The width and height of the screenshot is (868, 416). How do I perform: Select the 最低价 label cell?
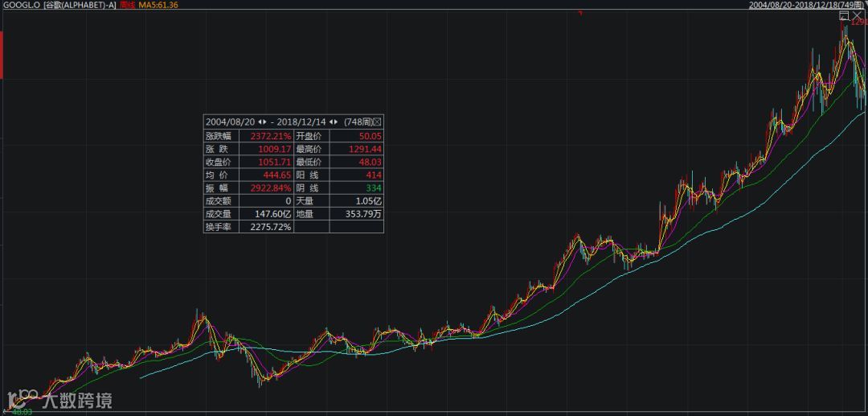pos(312,163)
